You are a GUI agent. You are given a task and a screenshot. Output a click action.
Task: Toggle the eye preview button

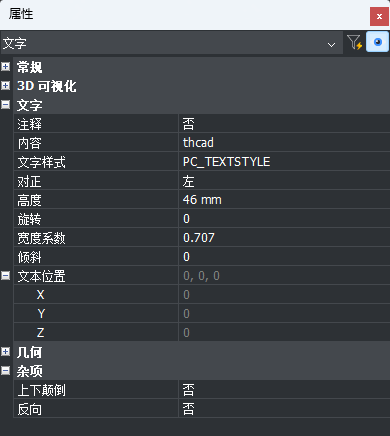[x=377, y=42]
